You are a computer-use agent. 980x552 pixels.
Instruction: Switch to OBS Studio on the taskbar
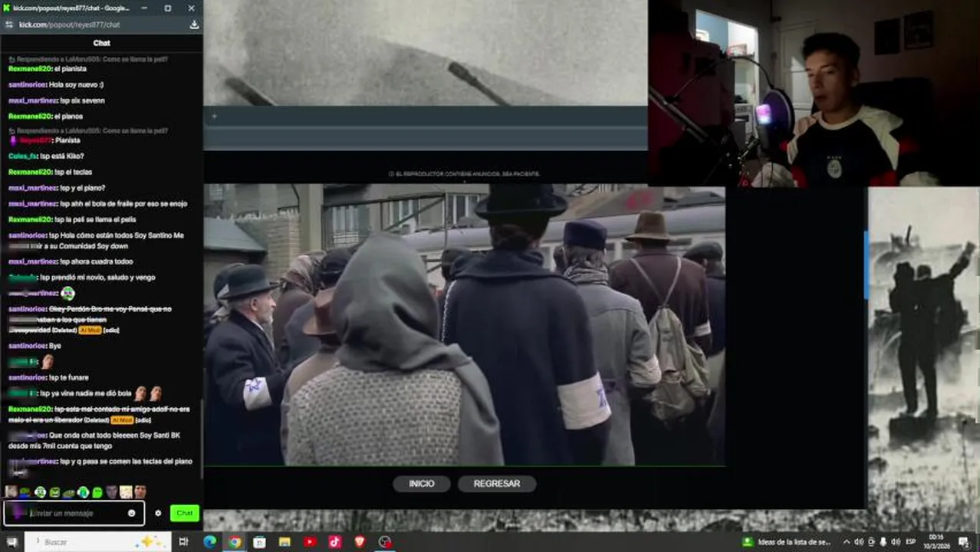point(385,542)
